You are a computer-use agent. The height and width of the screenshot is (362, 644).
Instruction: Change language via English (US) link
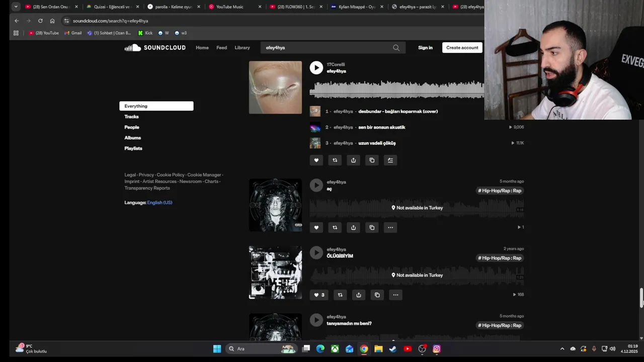pyautogui.click(x=159, y=203)
